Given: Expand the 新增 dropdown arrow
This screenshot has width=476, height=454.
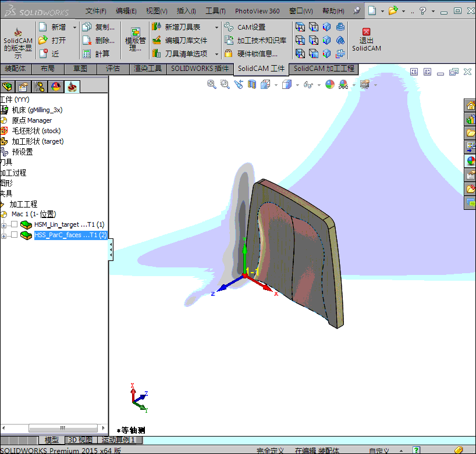Looking at the screenshot, I should tap(74, 27).
